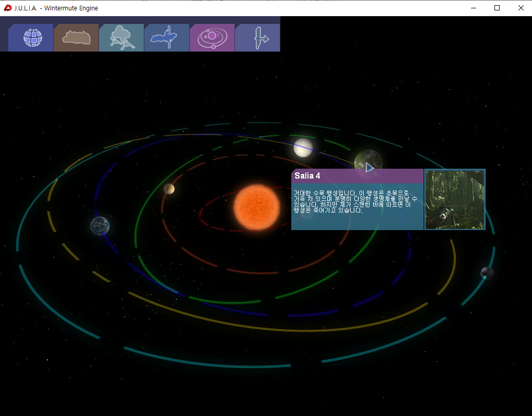Select the white planet above the sun

point(303,147)
